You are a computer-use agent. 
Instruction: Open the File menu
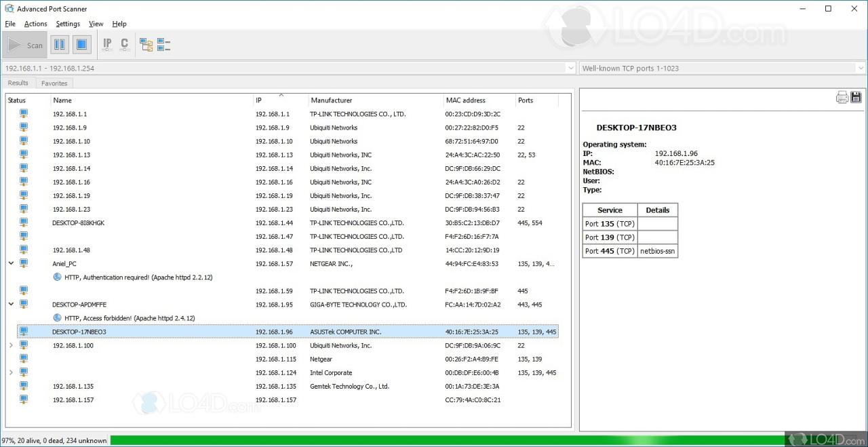point(10,24)
